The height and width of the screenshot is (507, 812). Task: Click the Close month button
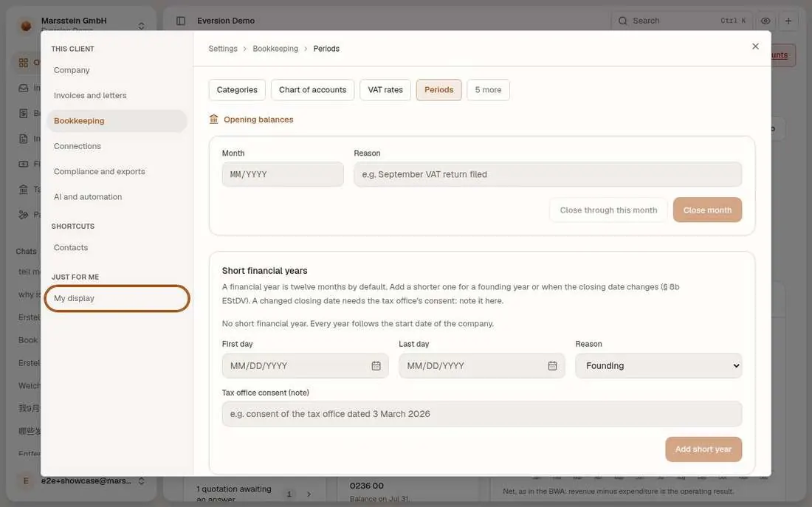click(707, 210)
